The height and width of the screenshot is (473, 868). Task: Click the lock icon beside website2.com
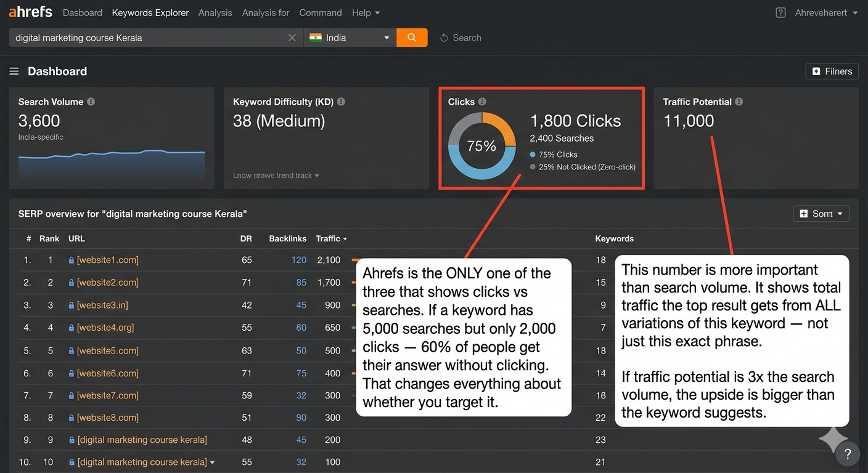pyautogui.click(x=72, y=283)
